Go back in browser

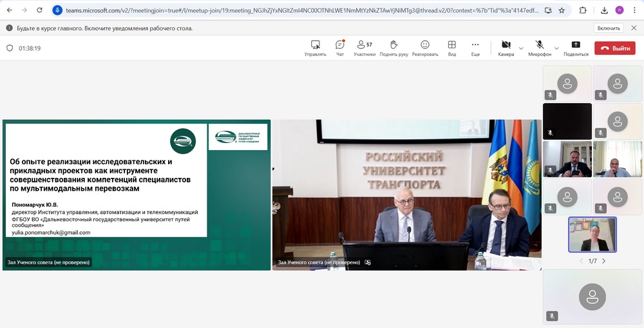pos(10,10)
